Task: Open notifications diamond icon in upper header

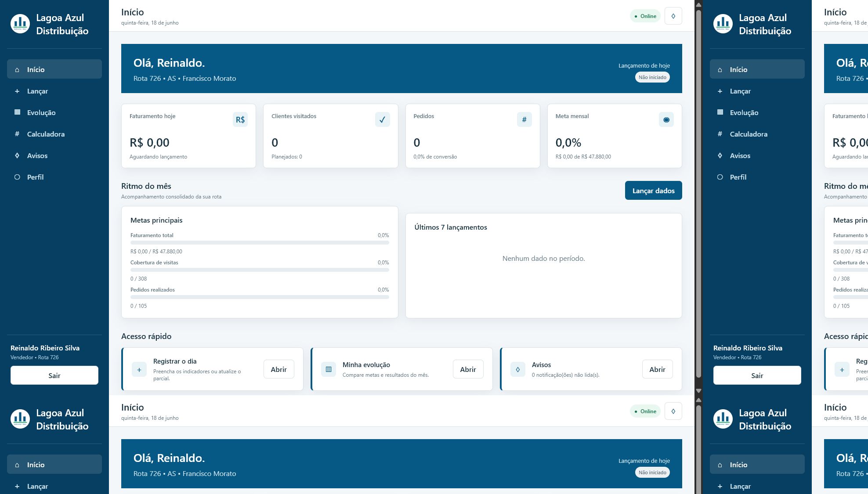Action: coord(673,16)
